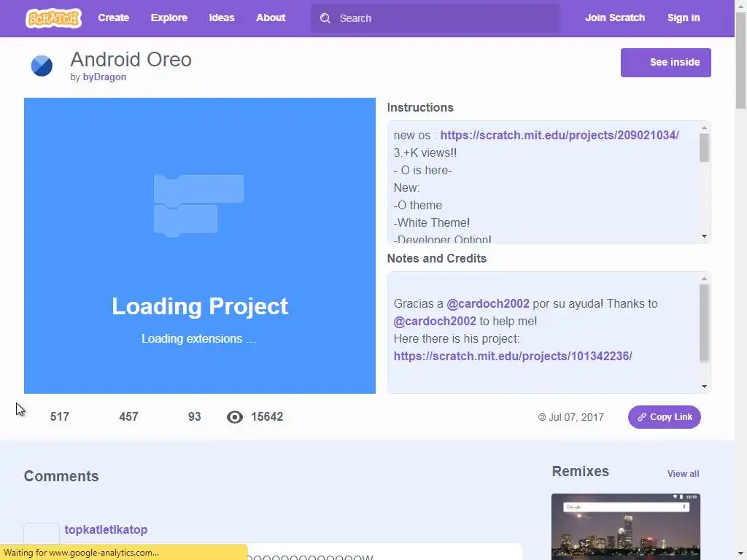Click the Scratch logo
This screenshot has width=747, height=560.
(53, 18)
